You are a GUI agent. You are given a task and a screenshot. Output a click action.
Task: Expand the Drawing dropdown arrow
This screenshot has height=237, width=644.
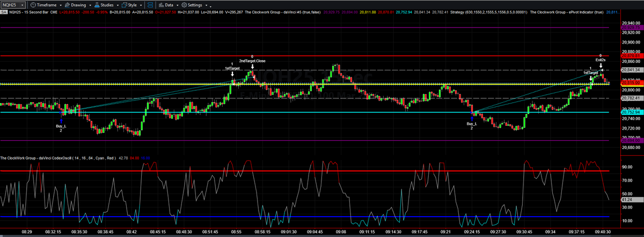[x=90, y=4]
